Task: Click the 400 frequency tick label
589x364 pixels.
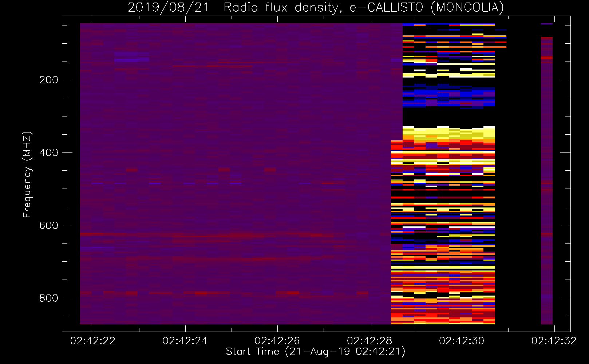Action: click(49, 153)
